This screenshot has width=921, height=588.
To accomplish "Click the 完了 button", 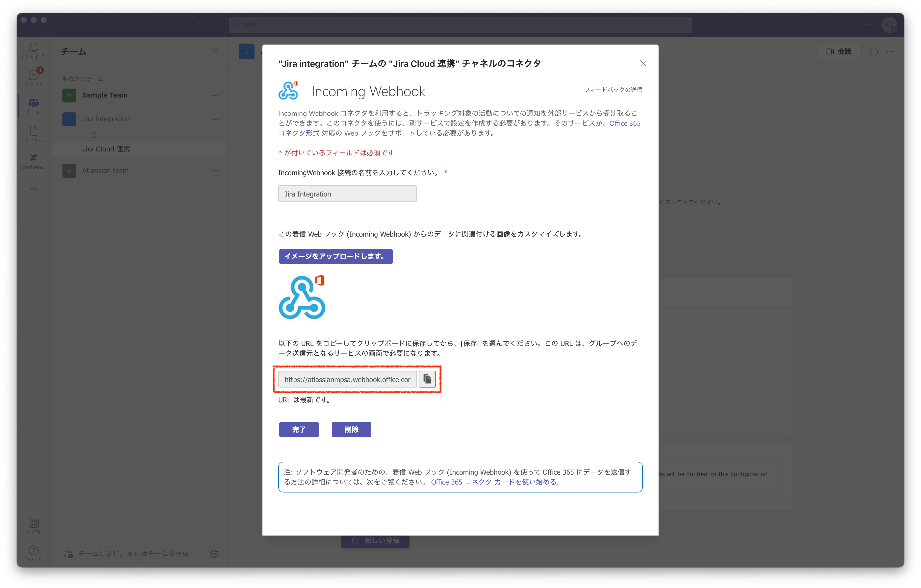I will [299, 429].
